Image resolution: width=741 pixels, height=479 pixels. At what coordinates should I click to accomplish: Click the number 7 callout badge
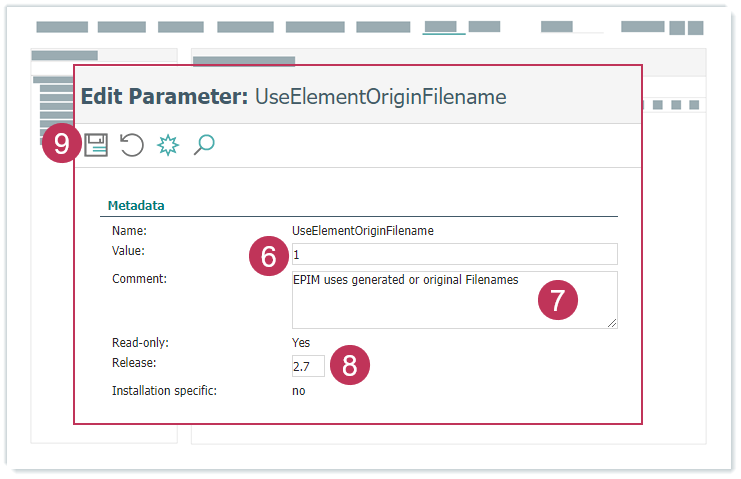coord(558,300)
